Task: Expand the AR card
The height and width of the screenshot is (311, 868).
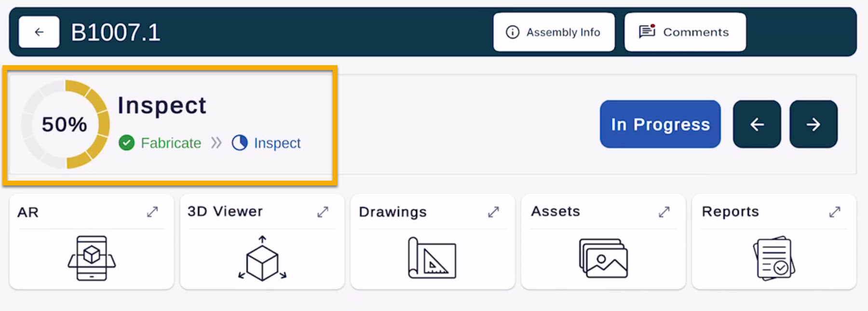Action: point(152,212)
